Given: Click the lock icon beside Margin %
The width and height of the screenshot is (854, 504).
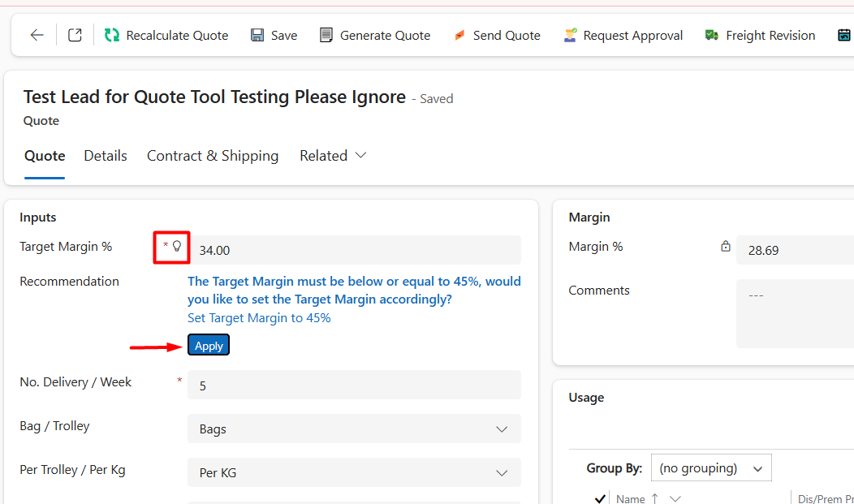Looking at the screenshot, I should tap(726, 247).
